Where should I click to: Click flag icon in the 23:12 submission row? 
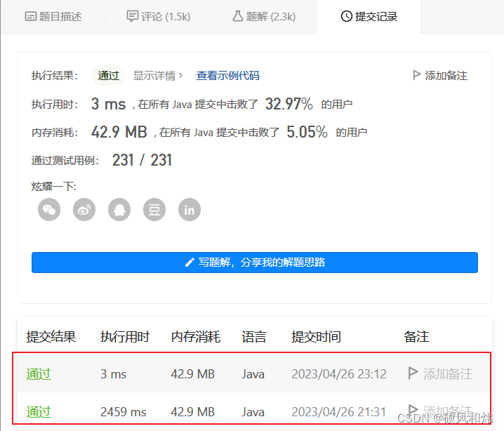click(x=413, y=373)
